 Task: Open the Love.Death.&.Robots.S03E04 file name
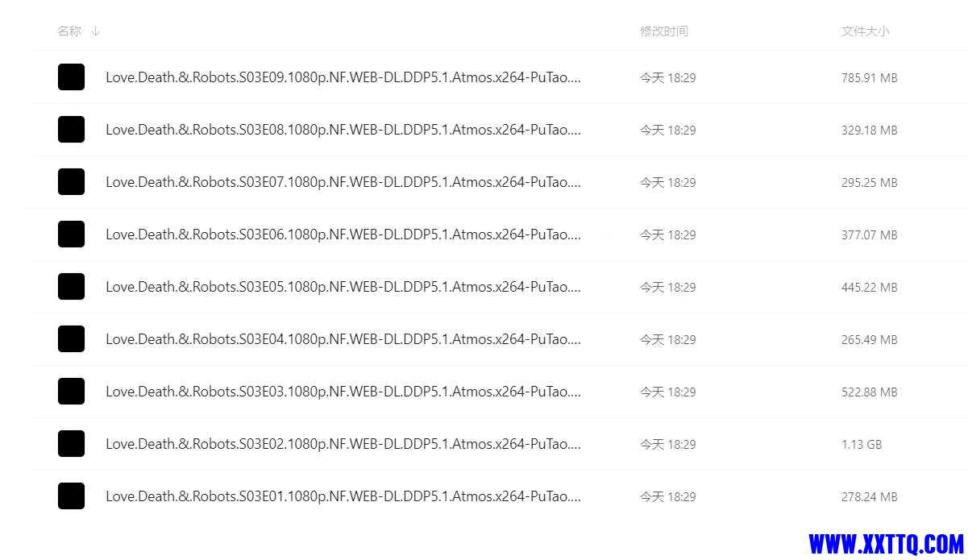click(x=343, y=339)
